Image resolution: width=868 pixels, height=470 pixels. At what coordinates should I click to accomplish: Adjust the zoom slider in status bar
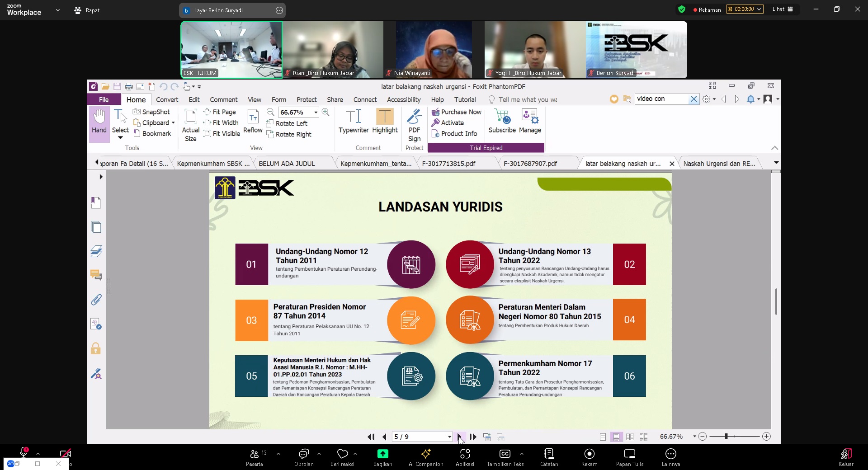click(x=726, y=436)
